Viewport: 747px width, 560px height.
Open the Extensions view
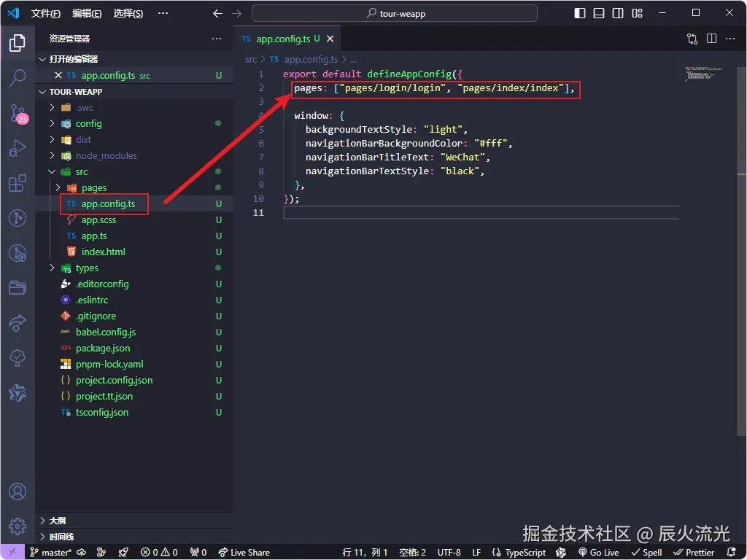18,183
